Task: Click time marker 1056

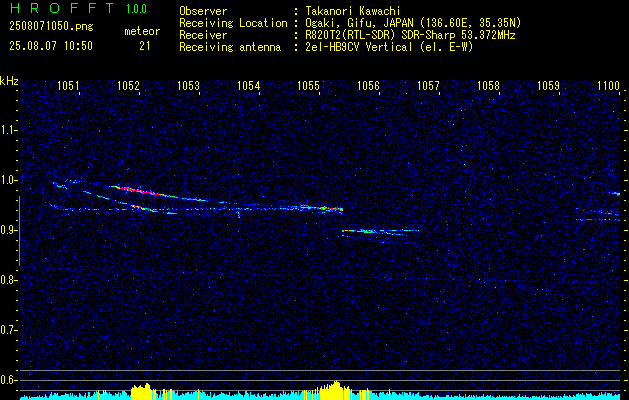Action: [x=368, y=85]
